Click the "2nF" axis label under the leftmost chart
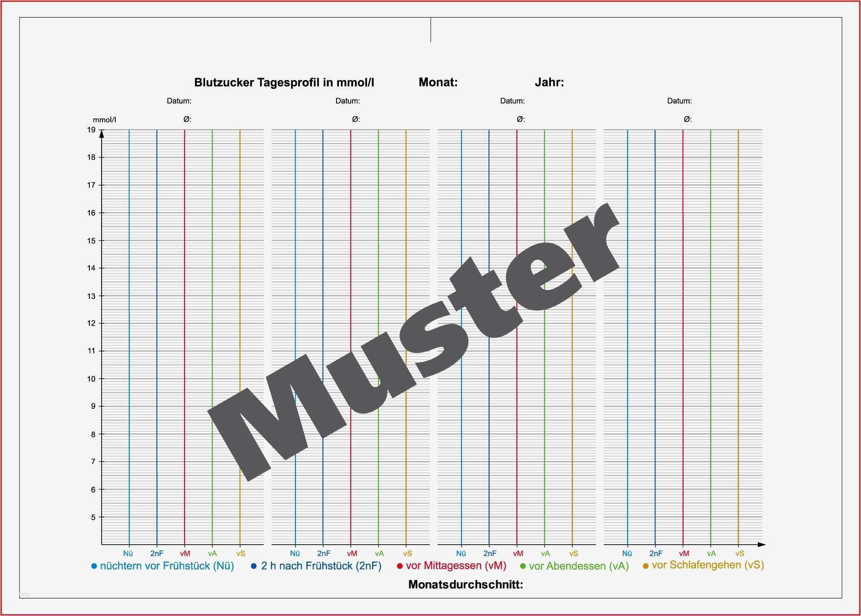 157,554
